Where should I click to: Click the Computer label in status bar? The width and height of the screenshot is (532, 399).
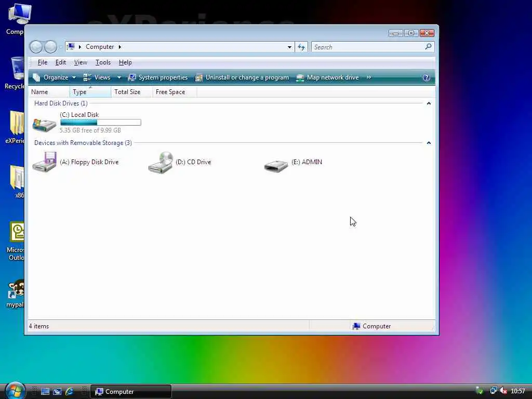377,326
